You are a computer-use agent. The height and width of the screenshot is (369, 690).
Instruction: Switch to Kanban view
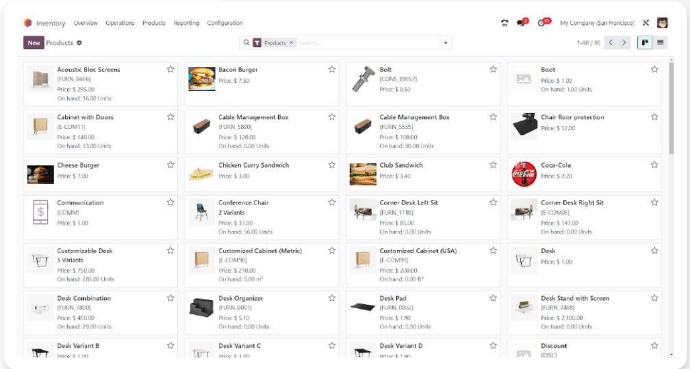pyautogui.click(x=645, y=43)
